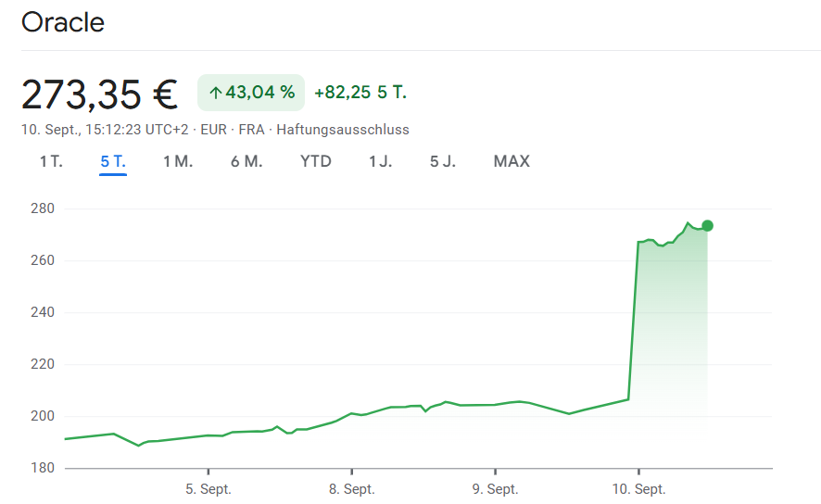This screenshot has height=504, width=821.
Task: Click the 280 y-axis value label
Action: [41, 208]
